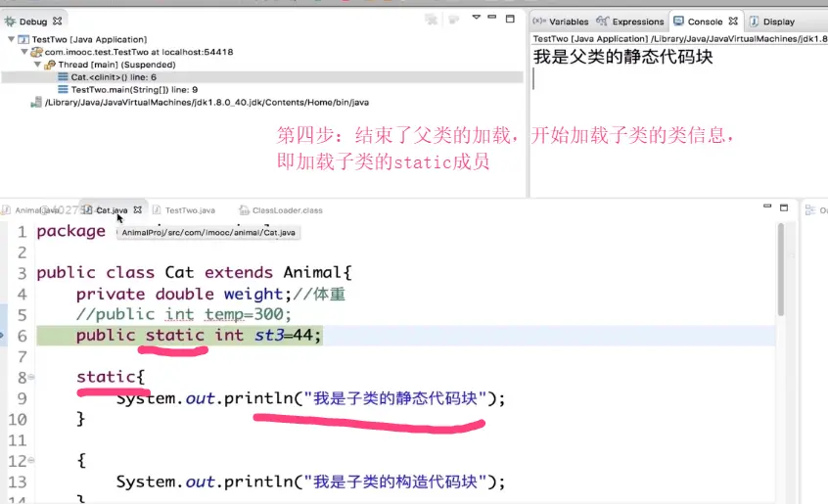The height and width of the screenshot is (504, 828).
Task: Select stack frame Cat.<clinit>() line: 6
Action: point(114,77)
